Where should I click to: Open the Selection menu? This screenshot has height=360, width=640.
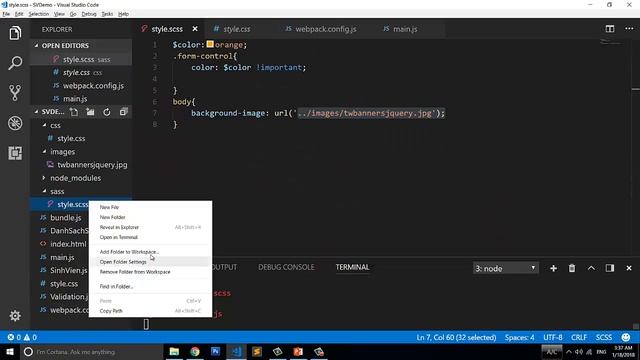[x=39, y=14]
